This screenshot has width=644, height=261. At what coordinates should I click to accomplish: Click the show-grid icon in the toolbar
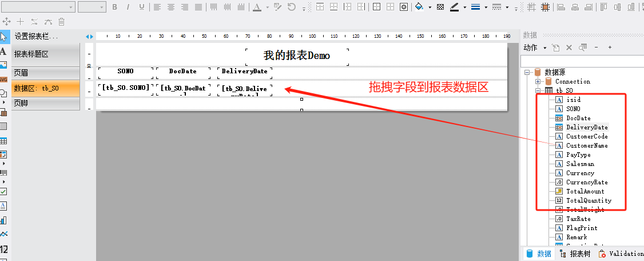pyautogui.click(x=531, y=6)
